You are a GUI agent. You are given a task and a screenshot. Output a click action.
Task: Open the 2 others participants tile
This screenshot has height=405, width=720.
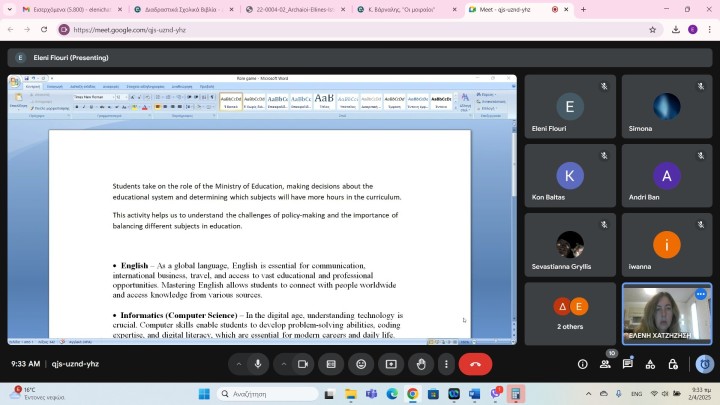click(x=570, y=314)
